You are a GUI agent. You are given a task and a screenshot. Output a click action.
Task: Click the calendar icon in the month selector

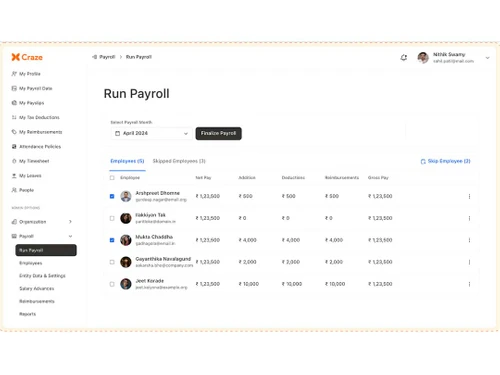[117, 133]
